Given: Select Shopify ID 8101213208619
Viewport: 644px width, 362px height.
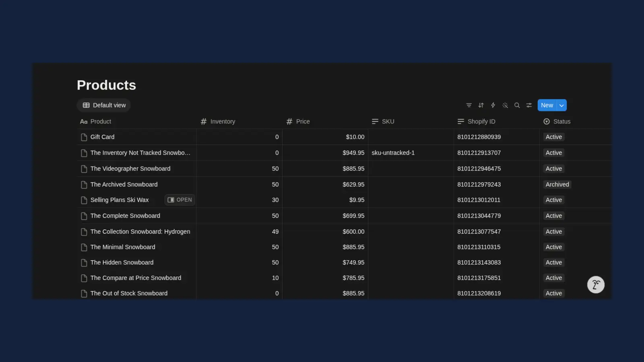Looking at the screenshot, I should [x=497, y=293].
